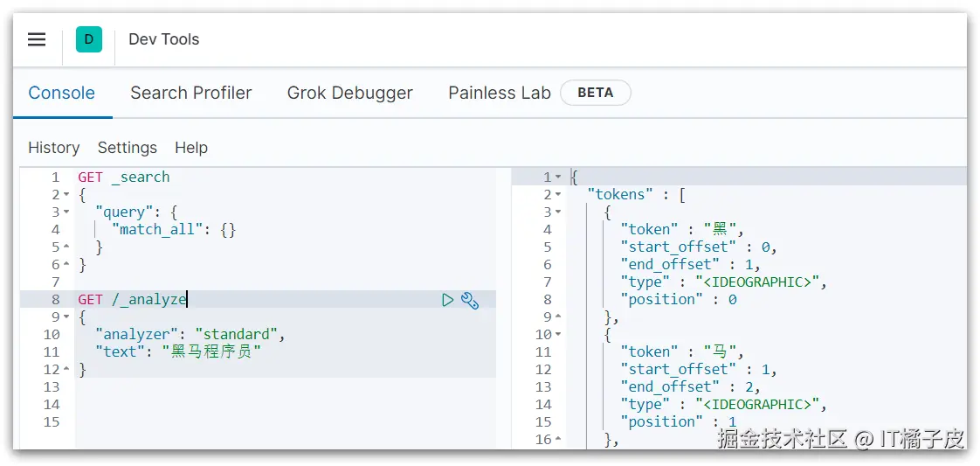980x466 pixels.
Task: Open the Grok Debugger tab
Action: pyautogui.click(x=349, y=93)
